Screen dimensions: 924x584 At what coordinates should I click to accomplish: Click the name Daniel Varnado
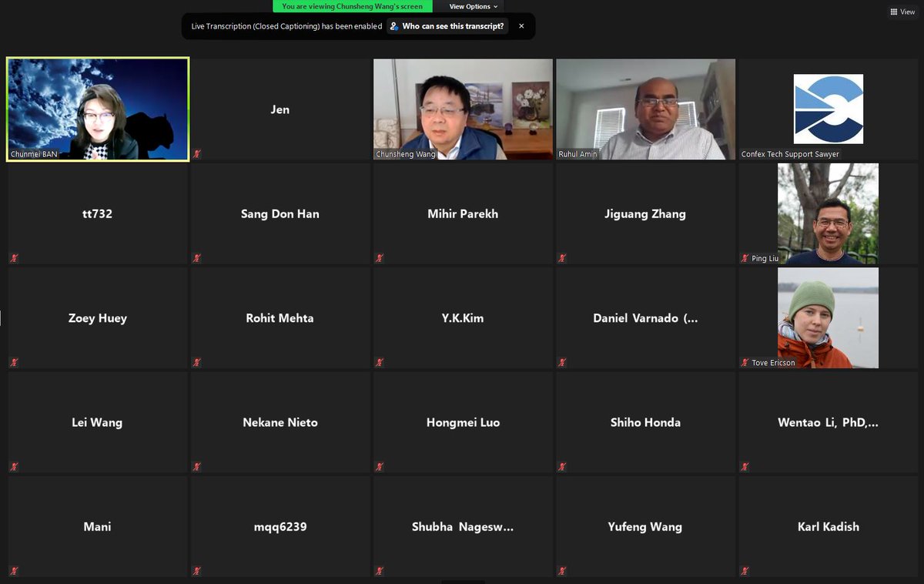click(x=645, y=318)
